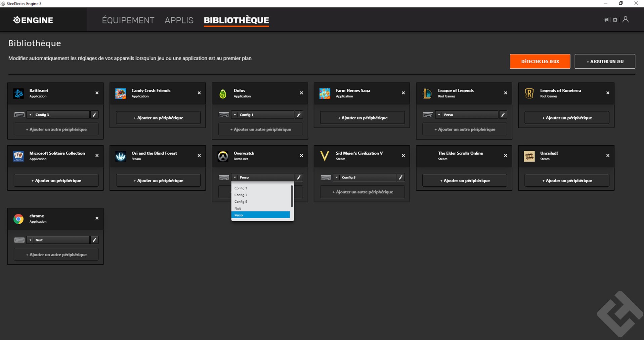The width and height of the screenshot is (644, 340).
Task: Add another device to Dofus
Action: click(x=260, y=129)
